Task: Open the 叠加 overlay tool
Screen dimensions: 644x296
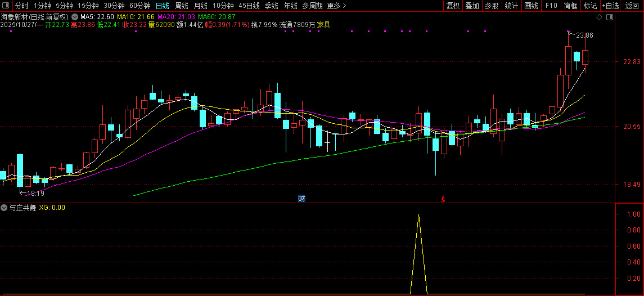Action: [x=472, y=6]
